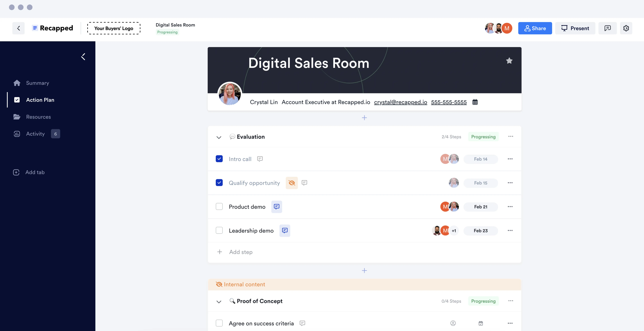644x331 pixels.
Task: Open more options for Proof of Concept
Action: tap(511, 301)
